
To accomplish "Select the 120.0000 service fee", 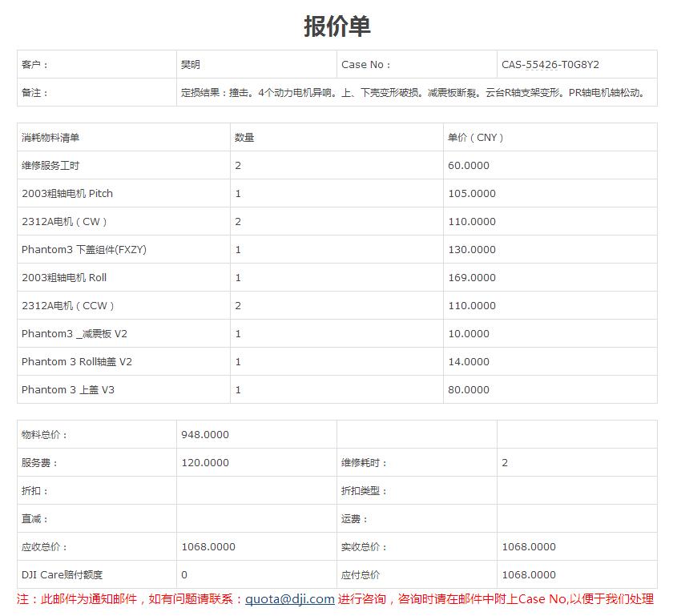I will (x=205, y=463).
